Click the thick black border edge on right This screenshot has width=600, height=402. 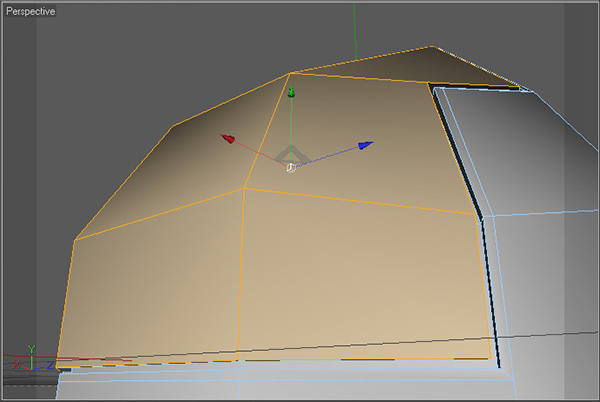[x=488, y=290]
